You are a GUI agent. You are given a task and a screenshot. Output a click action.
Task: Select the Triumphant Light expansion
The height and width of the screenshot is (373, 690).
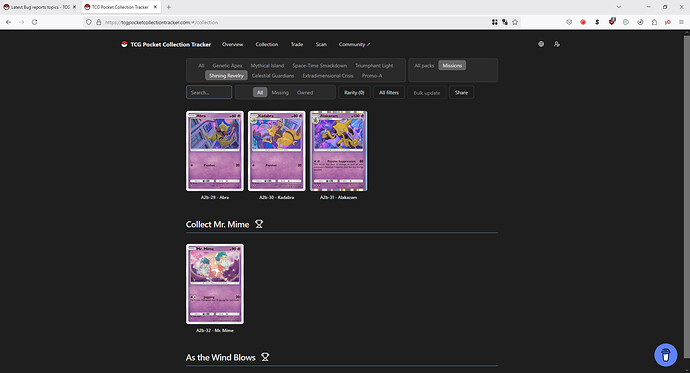[x=374, y=66]
